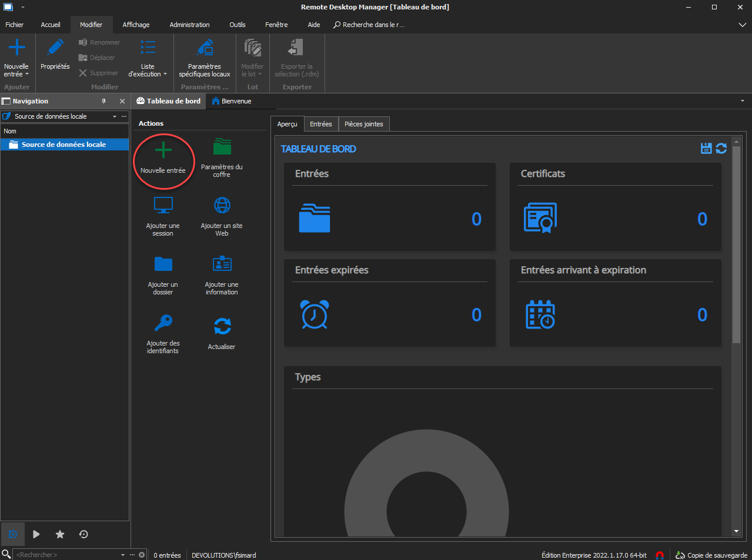The image size is (752, 560).
Task: Pin the Navigation panel
Action: coord(104,101)
